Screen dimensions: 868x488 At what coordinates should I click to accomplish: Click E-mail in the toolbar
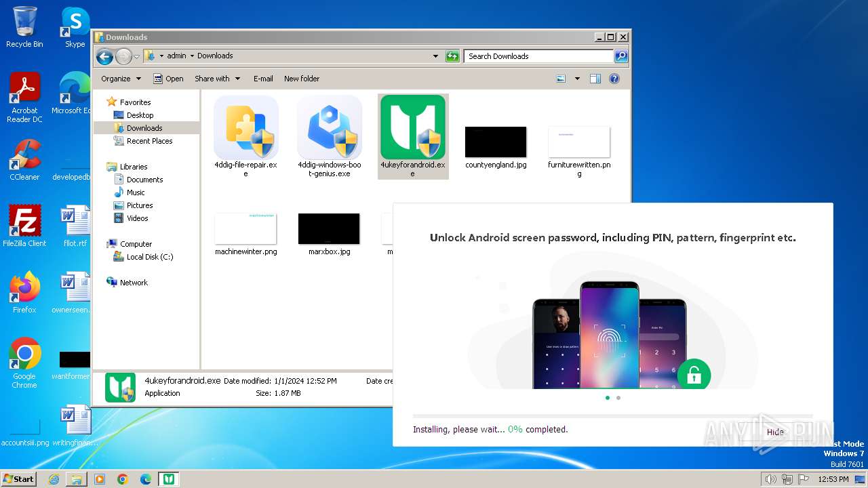[263, 79]
